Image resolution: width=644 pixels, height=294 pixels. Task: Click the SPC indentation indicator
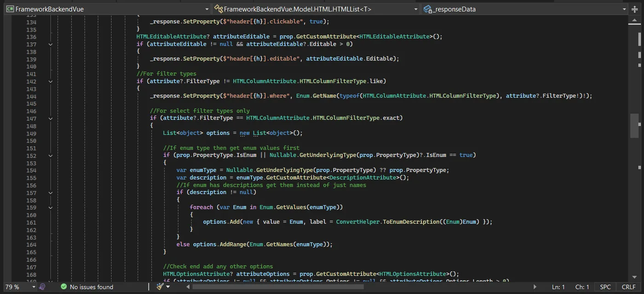click(x=605, y=287)
